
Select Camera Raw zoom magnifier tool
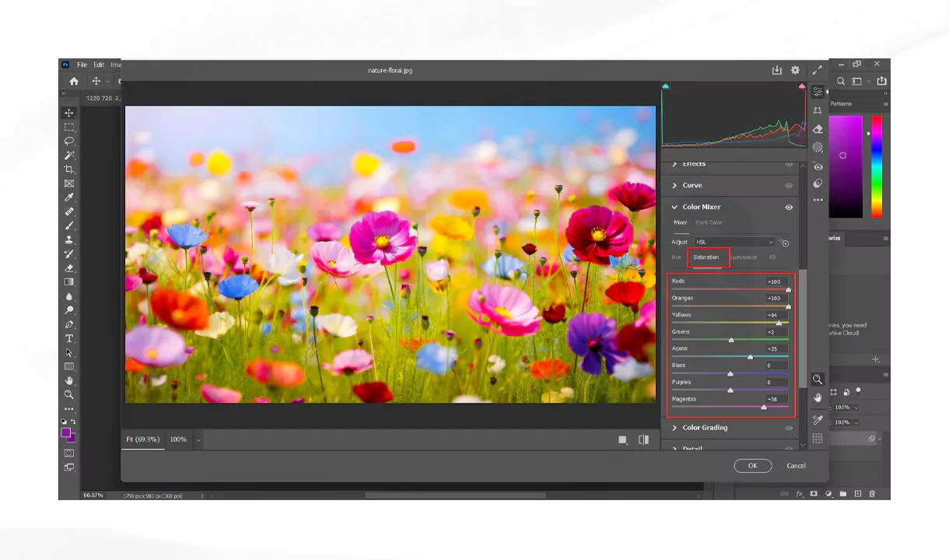818,380
